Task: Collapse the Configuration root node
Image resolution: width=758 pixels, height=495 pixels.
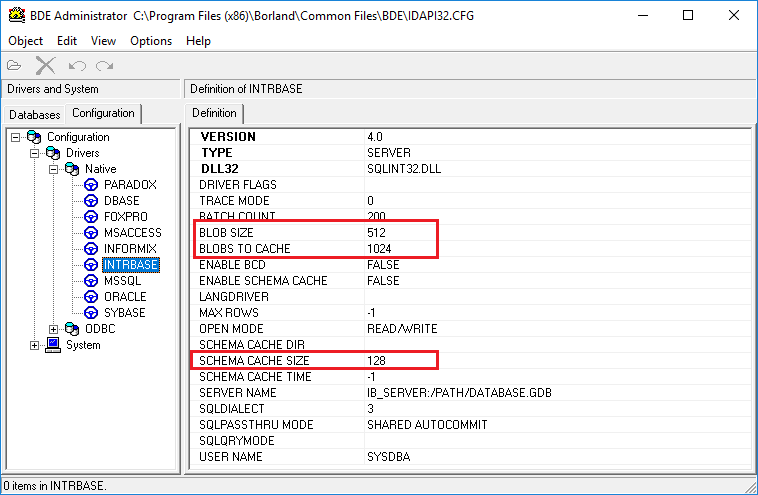Action: pos(15,137)
